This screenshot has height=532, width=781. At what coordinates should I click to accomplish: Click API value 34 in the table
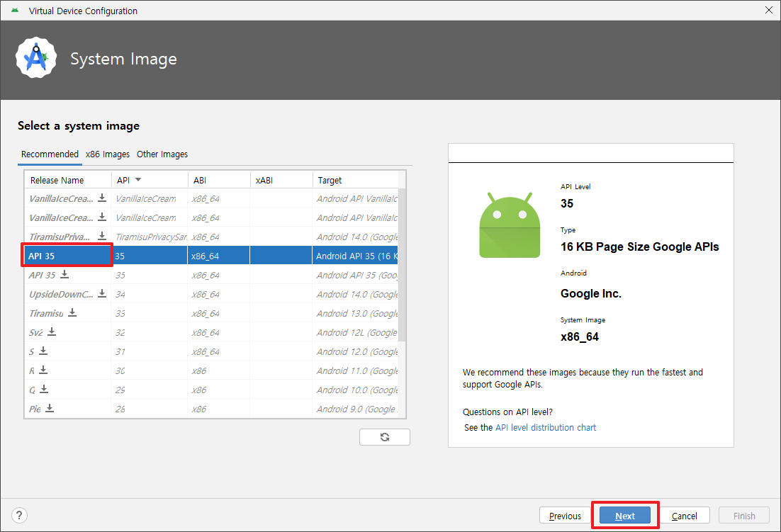[120, 294]
